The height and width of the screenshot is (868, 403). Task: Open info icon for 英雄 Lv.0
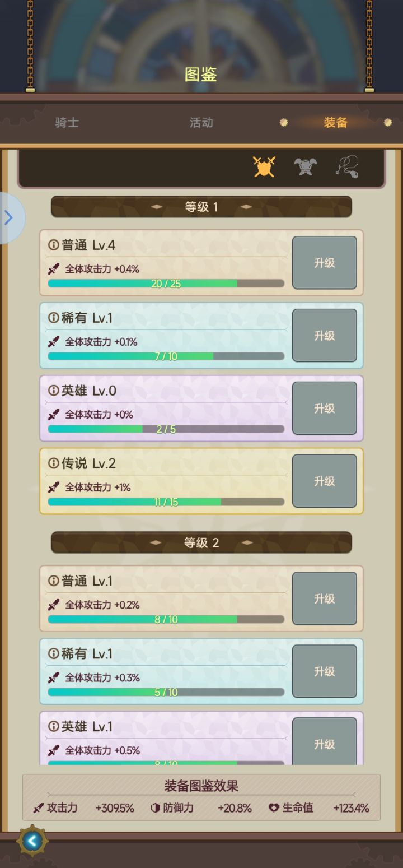(x=54, y=391)
